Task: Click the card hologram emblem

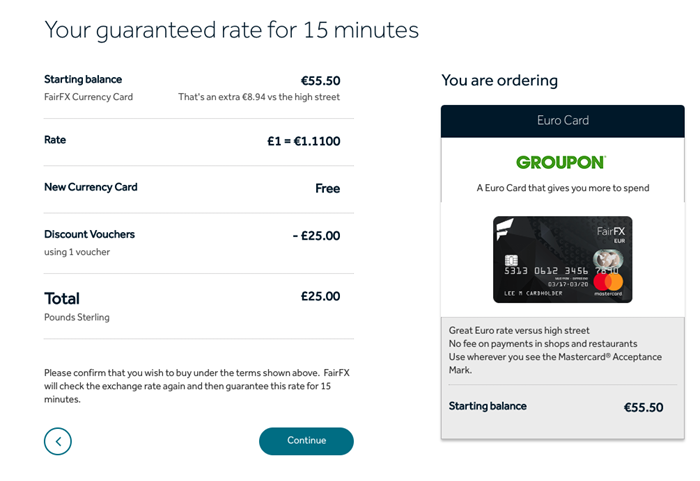Action: (608, 259)
